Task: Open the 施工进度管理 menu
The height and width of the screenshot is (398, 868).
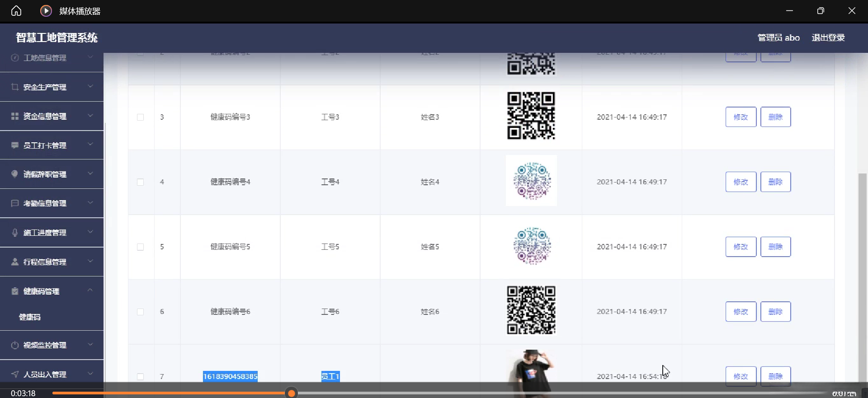Action: (x=52, y=232)
